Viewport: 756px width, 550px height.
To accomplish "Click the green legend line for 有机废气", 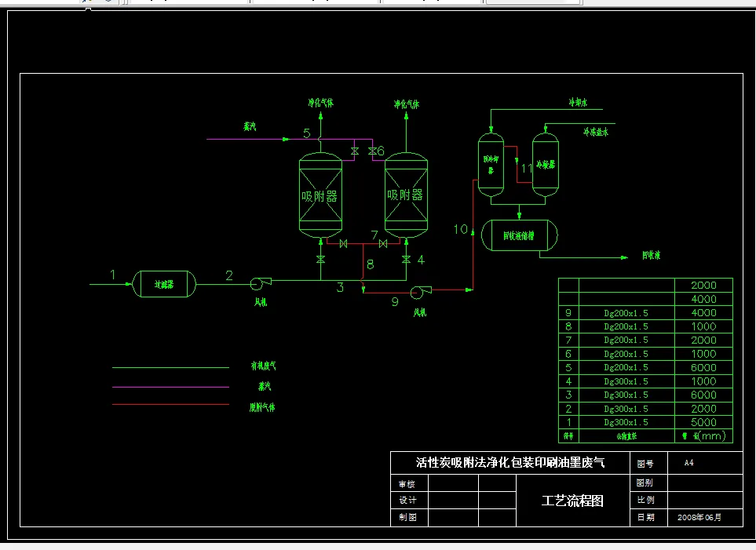I will tap(170, 367).
